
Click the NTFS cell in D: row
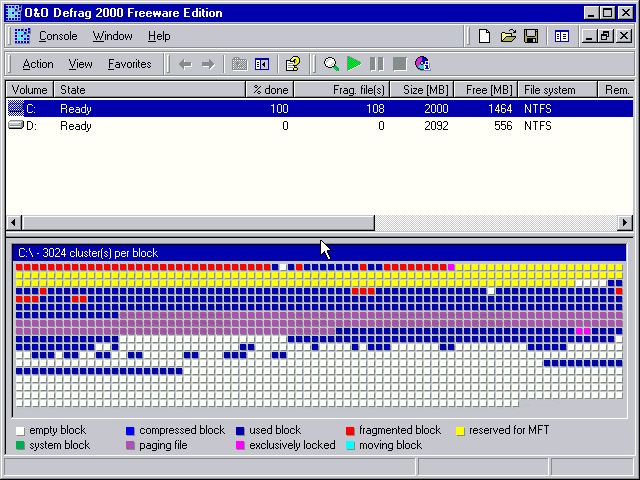tap(538, 126)
